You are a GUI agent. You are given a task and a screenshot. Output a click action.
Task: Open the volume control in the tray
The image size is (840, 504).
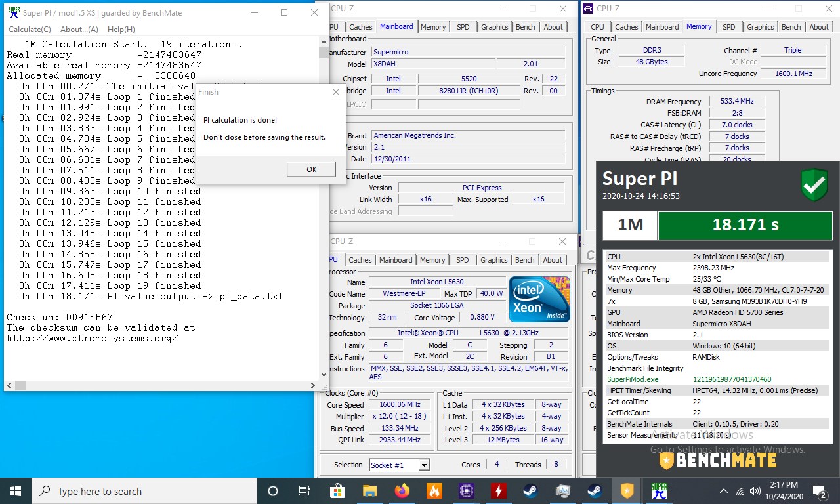(x=757, y=491)
